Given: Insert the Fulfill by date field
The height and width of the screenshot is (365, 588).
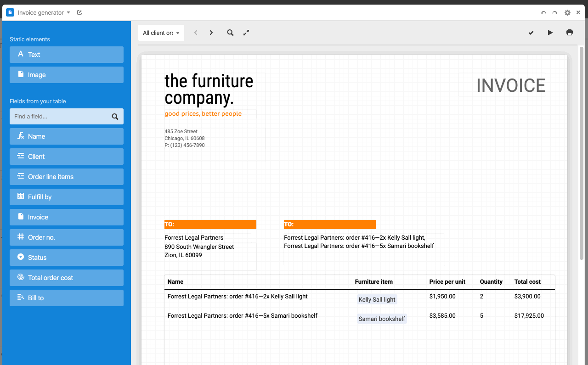Looking at the screenshot, I should click(67, 197).
